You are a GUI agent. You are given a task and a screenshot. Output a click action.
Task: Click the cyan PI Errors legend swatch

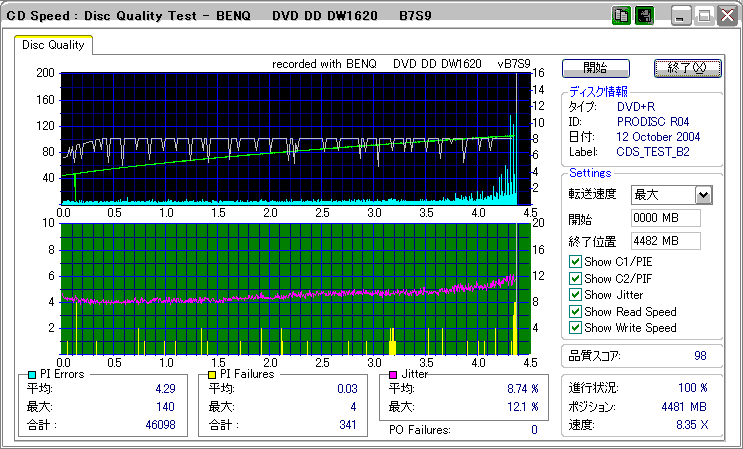point(32,374)
